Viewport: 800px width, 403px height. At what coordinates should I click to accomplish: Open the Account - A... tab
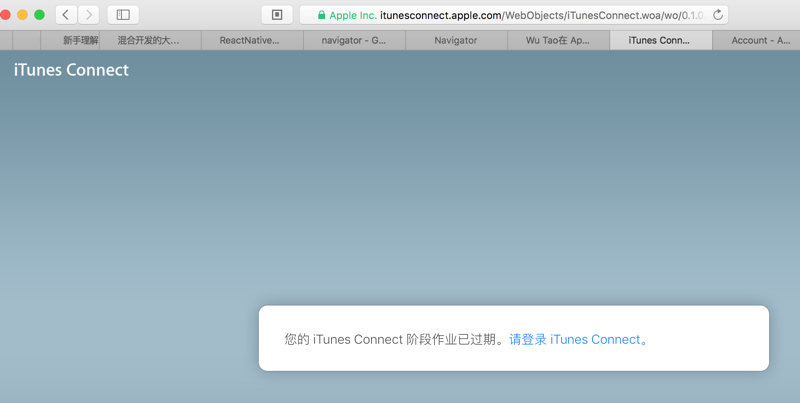click(757, 40)
